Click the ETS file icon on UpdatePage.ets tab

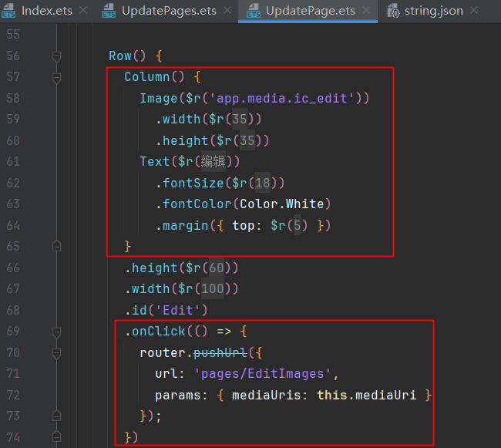[x=252, y=11]
